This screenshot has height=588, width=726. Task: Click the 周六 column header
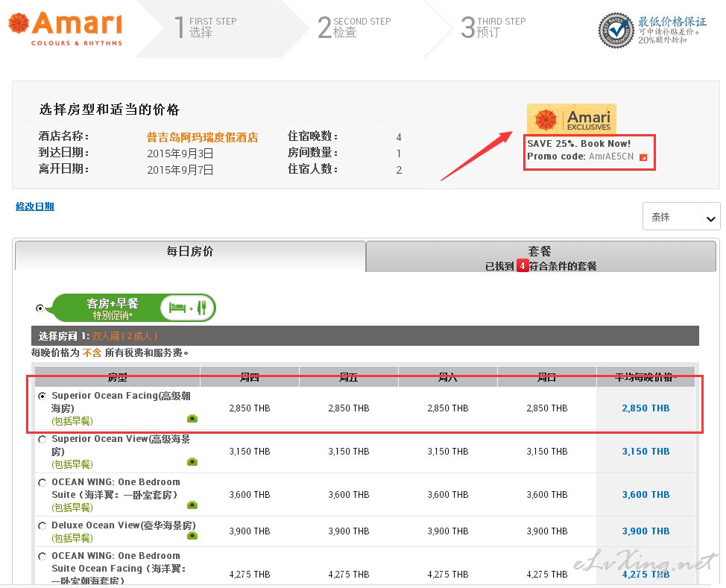click(448, 377)
